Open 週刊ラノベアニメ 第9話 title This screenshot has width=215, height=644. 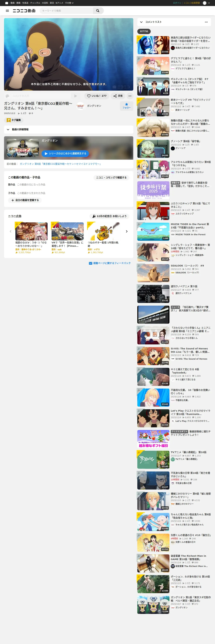point(184,287)
